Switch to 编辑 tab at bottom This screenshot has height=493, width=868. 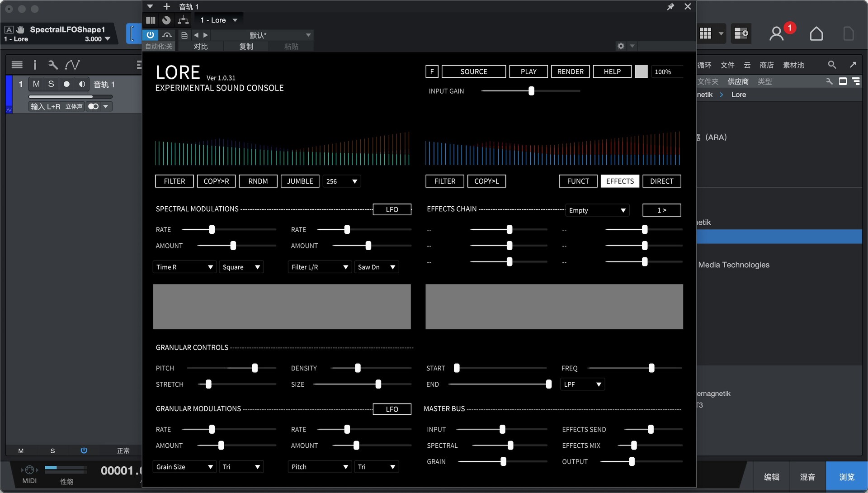tap(772, 477)
